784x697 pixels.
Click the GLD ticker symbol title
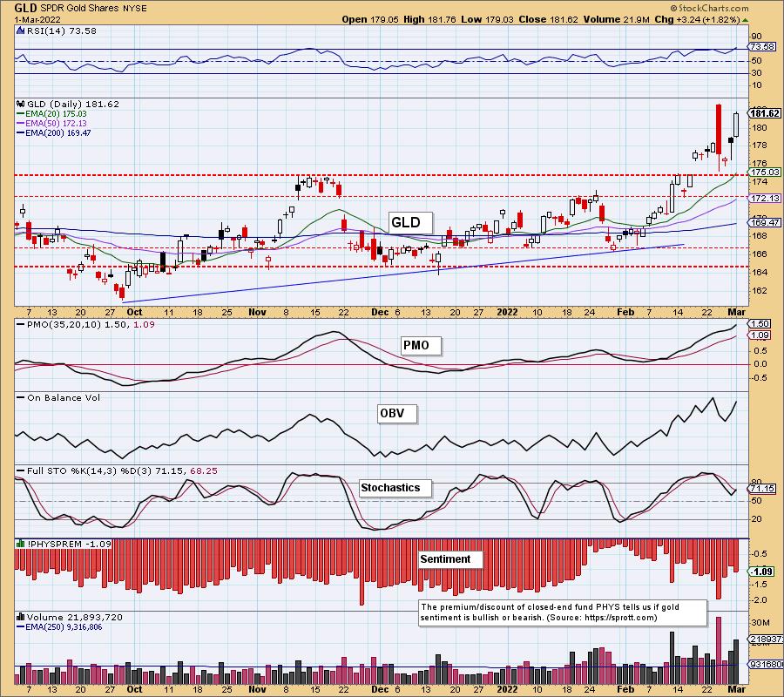tap(24, 8)
